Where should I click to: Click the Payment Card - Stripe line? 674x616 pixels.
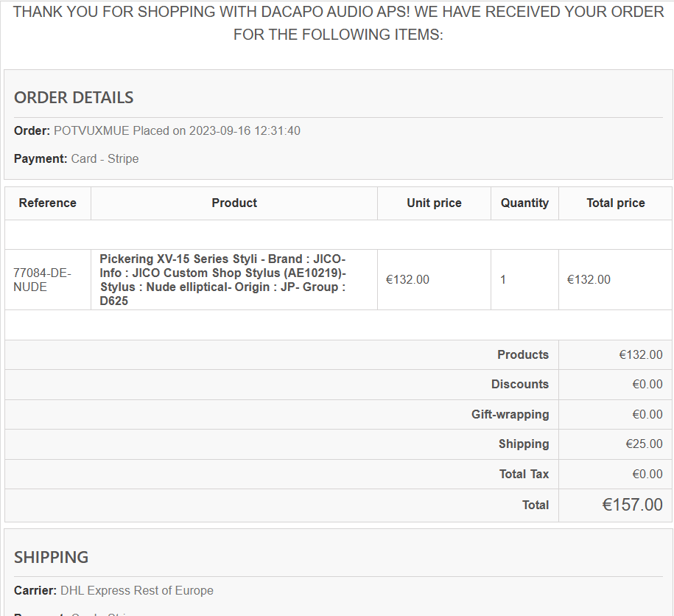pyautogui.click(x=77, y=159)
